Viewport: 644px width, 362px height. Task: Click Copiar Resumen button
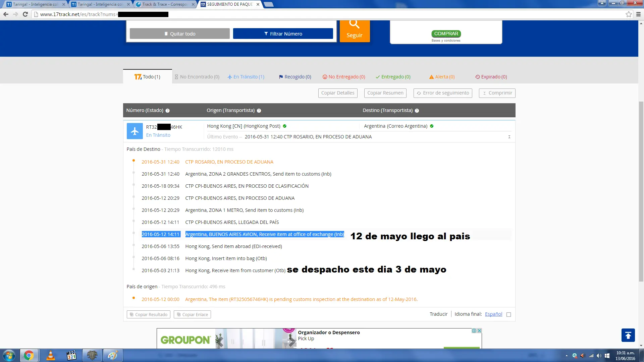[385, 93]
